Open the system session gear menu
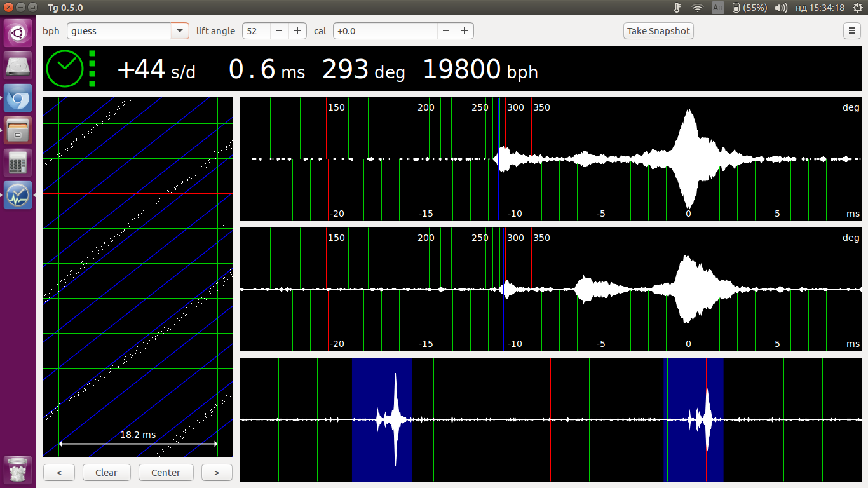The image size is (868, 488). (x=857, y=8)
